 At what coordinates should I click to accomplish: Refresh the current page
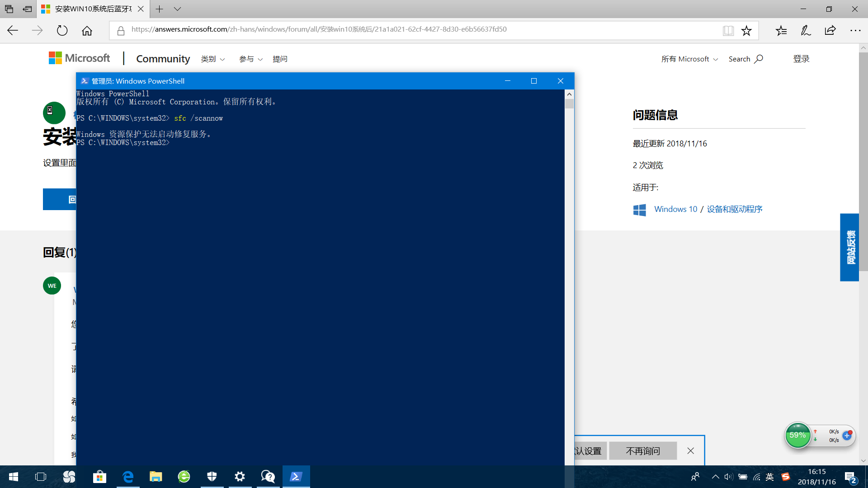pos(62,30)
